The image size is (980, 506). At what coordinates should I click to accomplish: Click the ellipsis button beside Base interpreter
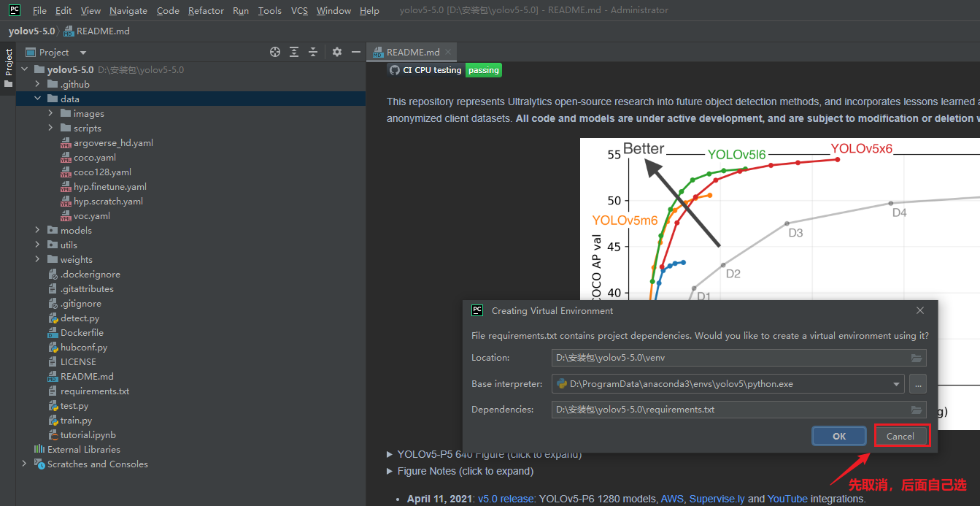coord(918,383)
